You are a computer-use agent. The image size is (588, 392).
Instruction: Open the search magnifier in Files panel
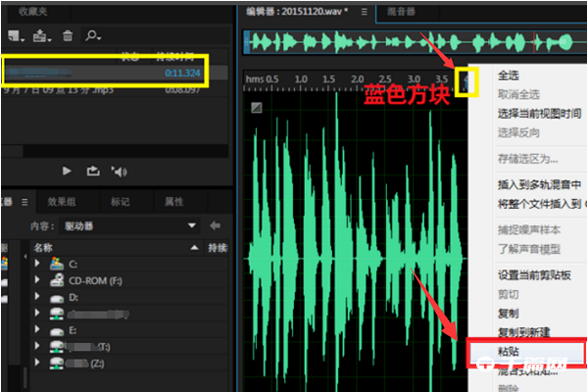tap(93, 36)
